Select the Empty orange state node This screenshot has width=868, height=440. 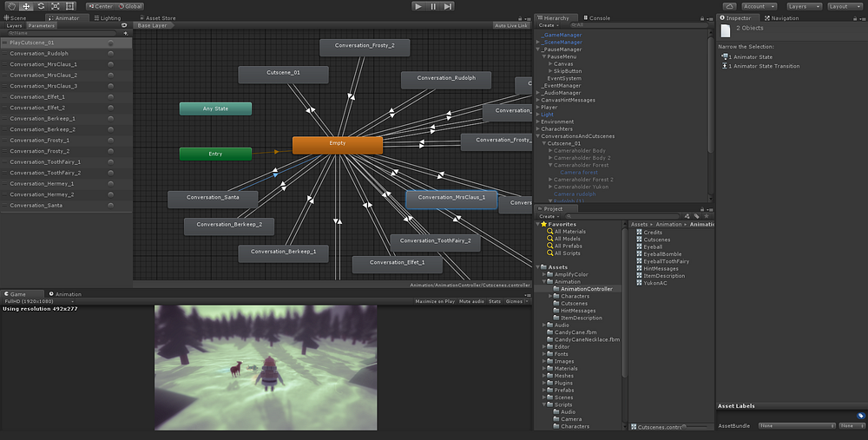337,145
